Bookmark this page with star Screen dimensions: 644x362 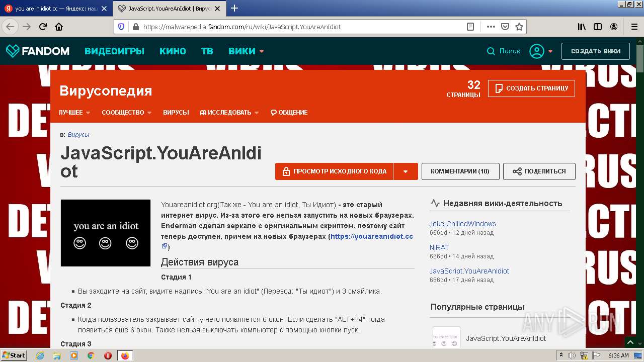pos(519,27)
